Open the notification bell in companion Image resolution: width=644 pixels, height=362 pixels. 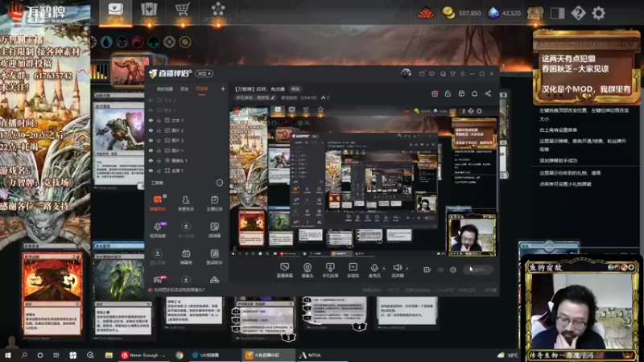click(474, 93)
